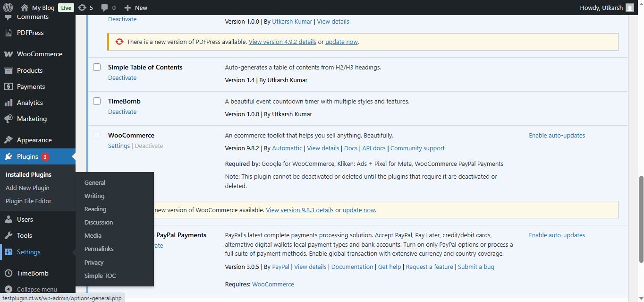Click the updates icon showing 5
Viewport: 644px width, 302px height.
point(82,8)
